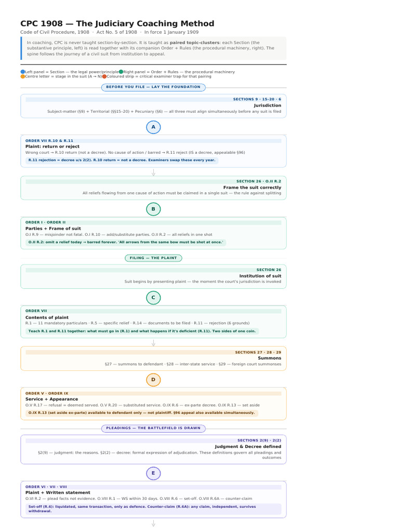Click the red legend dot for Coloured strip

point(104,76)
